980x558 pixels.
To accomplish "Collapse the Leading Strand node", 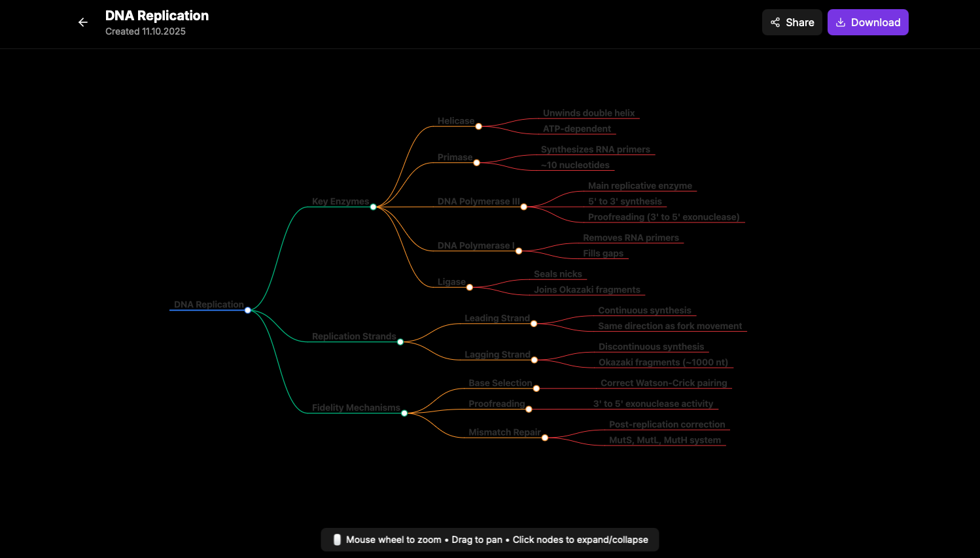I will pyautogui.click(x=534, y=324).
